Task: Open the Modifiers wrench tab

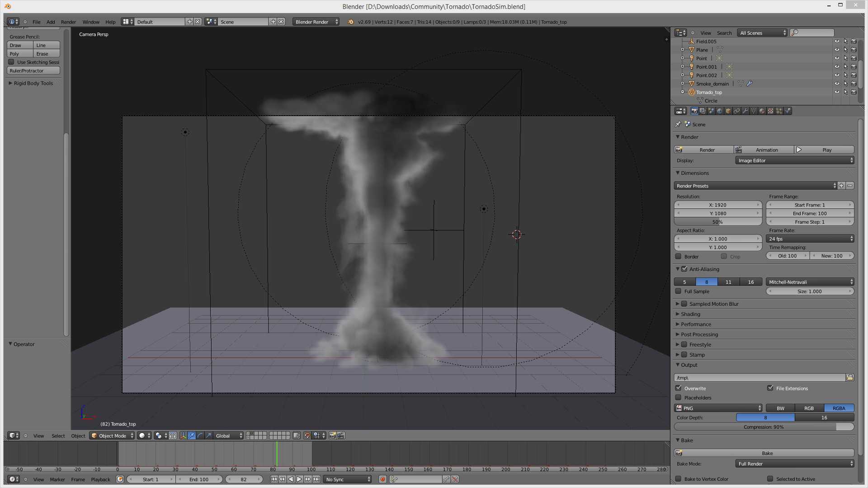Action: click(x=745, y=111)
